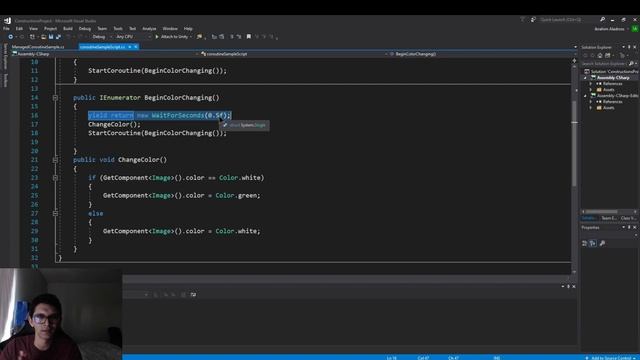Click the Property Pages wrench icon
This screenshot has width=640, height=360.
tap(602, 243)
